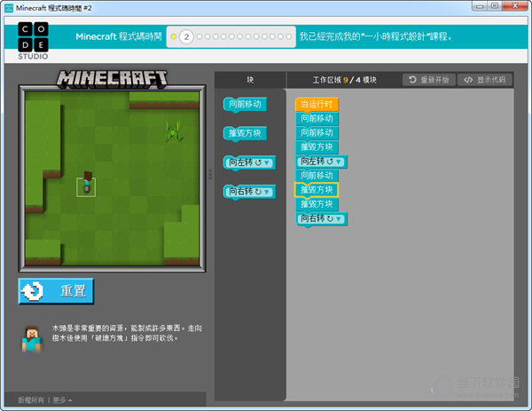Viewport: 532px width, 411px height.
Task: Select the third 向前移动 block in workspace
Action: 317,176
